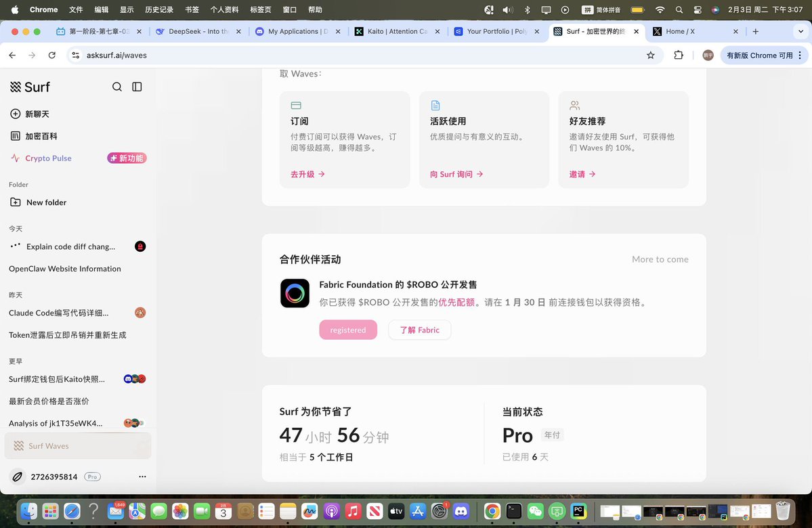This screenshot has height=528, width=812.
Task: Open a new tab with the plus button
Action: click(x=756, y=32)
